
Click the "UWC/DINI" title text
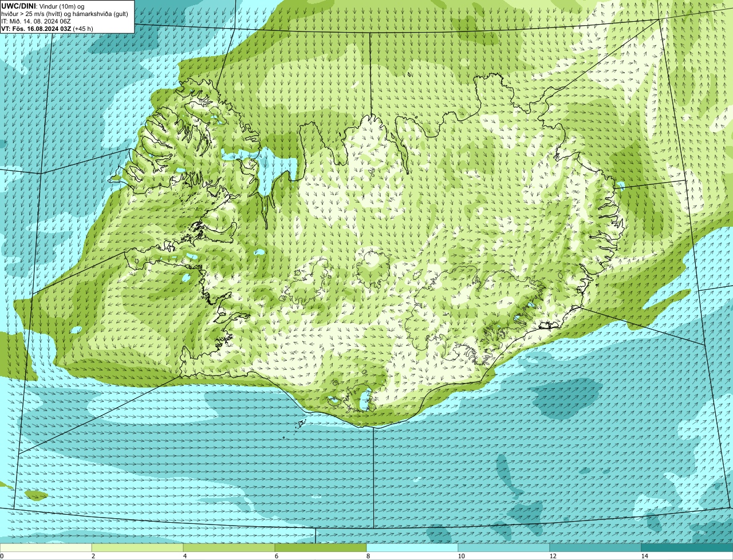tap(18, 6)
